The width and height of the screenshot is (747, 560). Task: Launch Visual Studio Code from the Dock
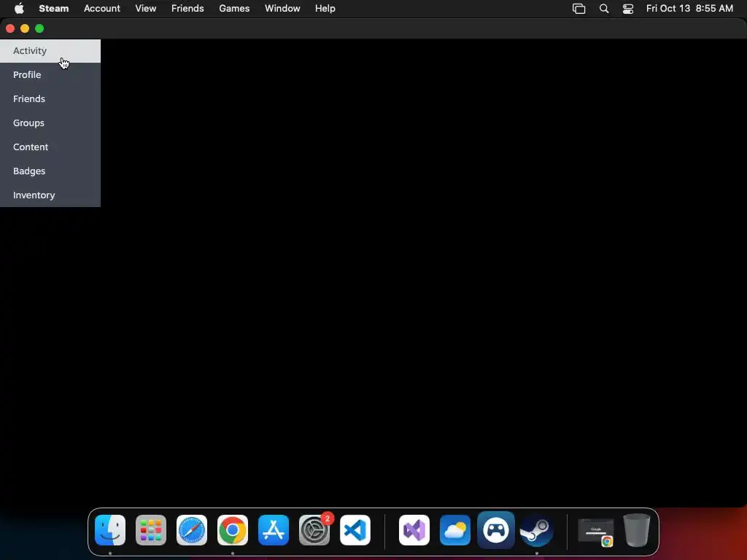coord(355,530)
